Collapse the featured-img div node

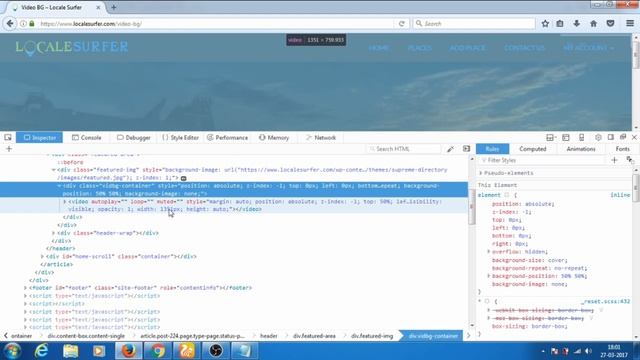tap(53, 170)
